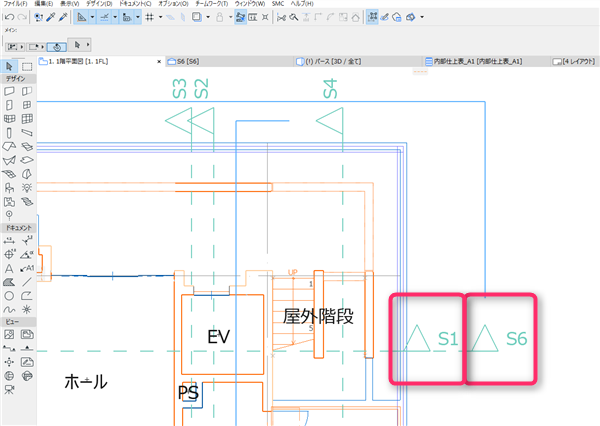Toggle the highlighted trace reference button
The height and width of the screenshot is (426, 600).
pos(240,17)
